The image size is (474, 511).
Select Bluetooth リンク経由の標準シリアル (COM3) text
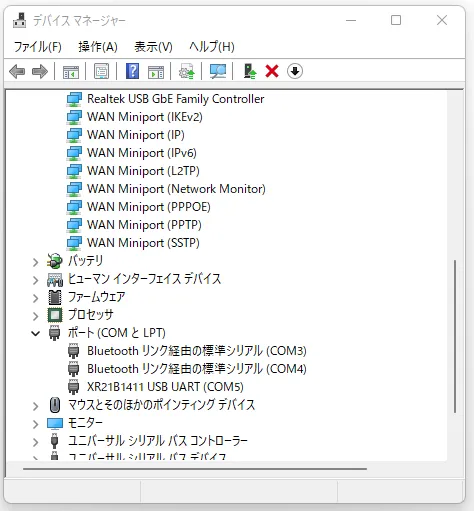point(197,351)
